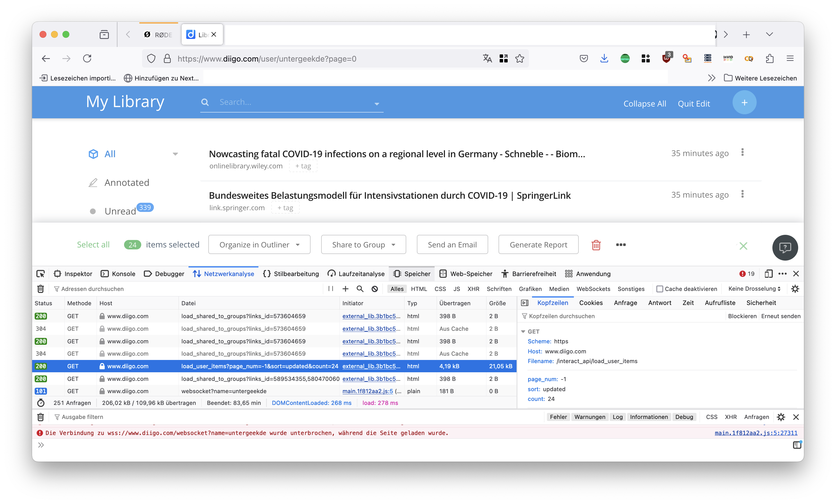
Task: Switch devtools to responsive design mode
Action: [x=768, y=274]
